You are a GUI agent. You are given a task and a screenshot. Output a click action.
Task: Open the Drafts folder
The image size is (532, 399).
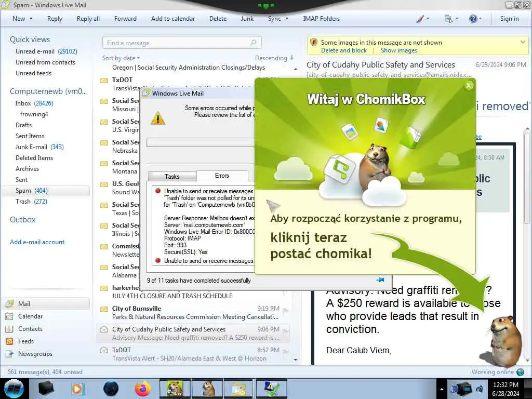[23, 125]
